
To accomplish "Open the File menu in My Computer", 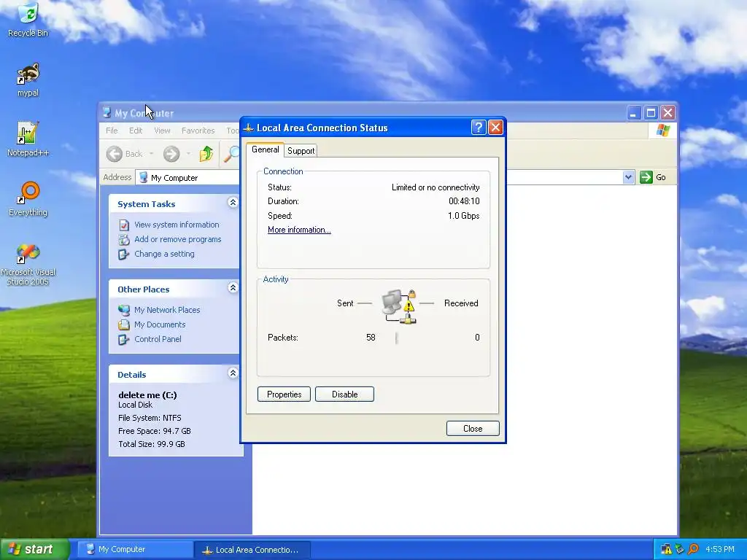I will tap(112, 131).
